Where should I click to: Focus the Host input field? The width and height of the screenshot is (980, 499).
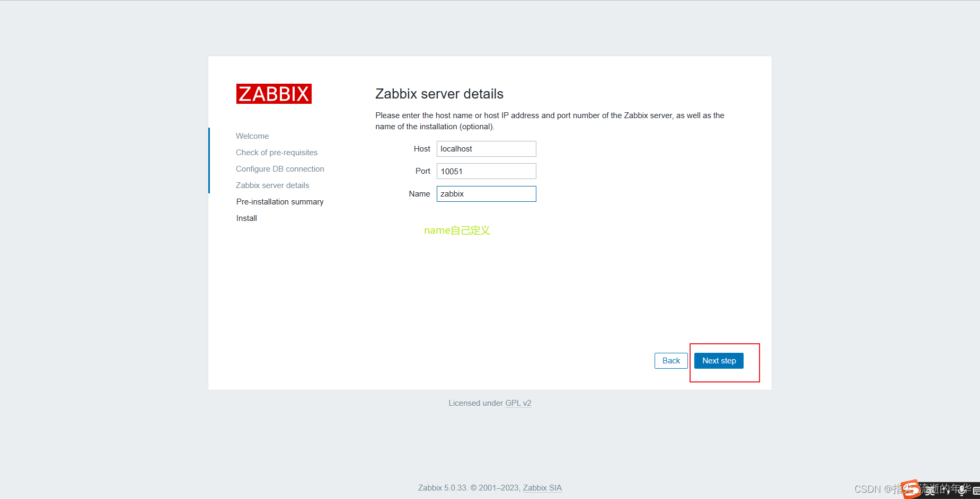[x=486, y=149]
